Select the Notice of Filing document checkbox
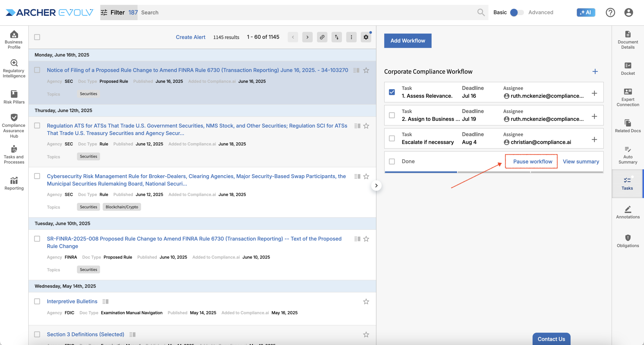 [37, 70]
